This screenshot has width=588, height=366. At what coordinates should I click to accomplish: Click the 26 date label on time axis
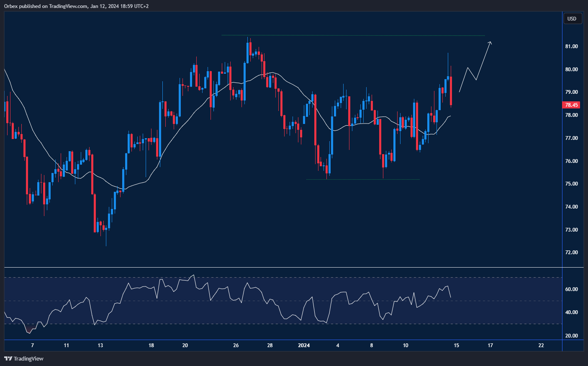pyautogui.click(x=236, y=345)
